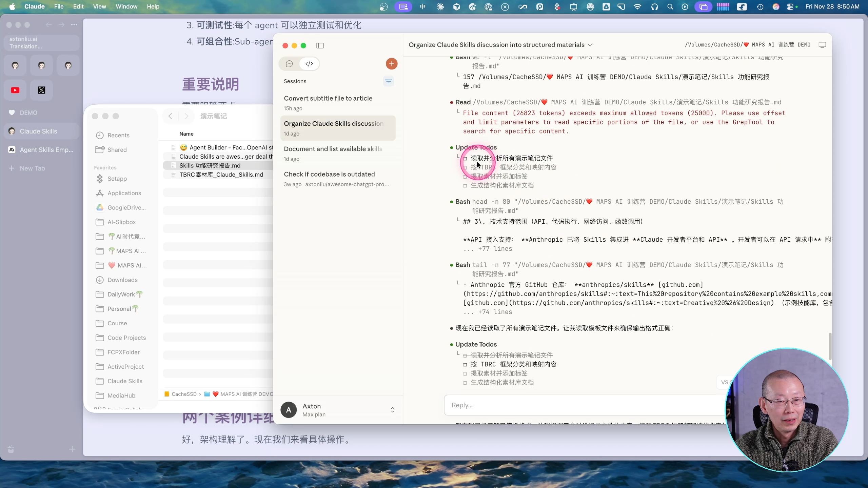Image resolution: width=868 pixels, height=488 pixels.
Task: Click the X bookmark icon
Action: tap(41, 90)
